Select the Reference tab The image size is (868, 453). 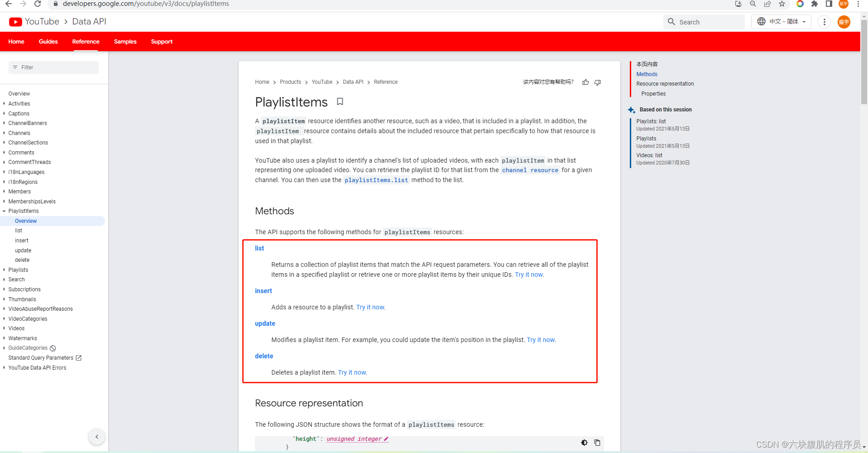coord(86,42)
